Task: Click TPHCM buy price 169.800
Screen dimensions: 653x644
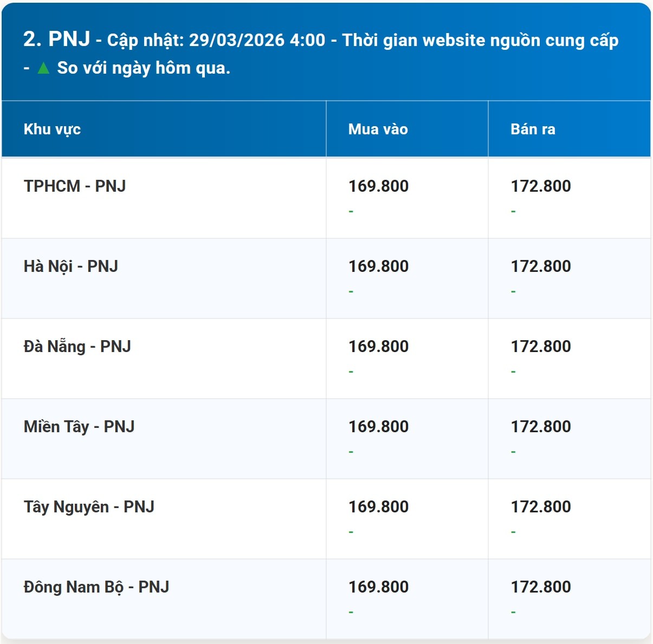Action: coord(378,186)
